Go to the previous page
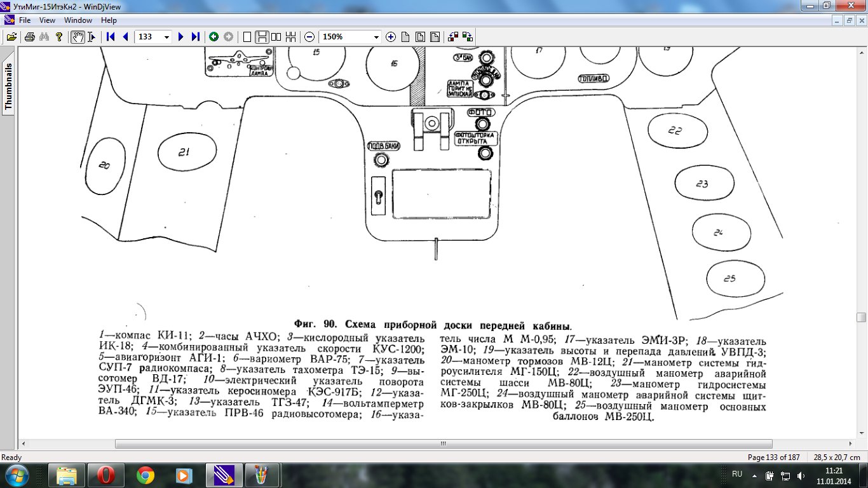The height and width of the screenshot is (488, 868). click(125, 37)
